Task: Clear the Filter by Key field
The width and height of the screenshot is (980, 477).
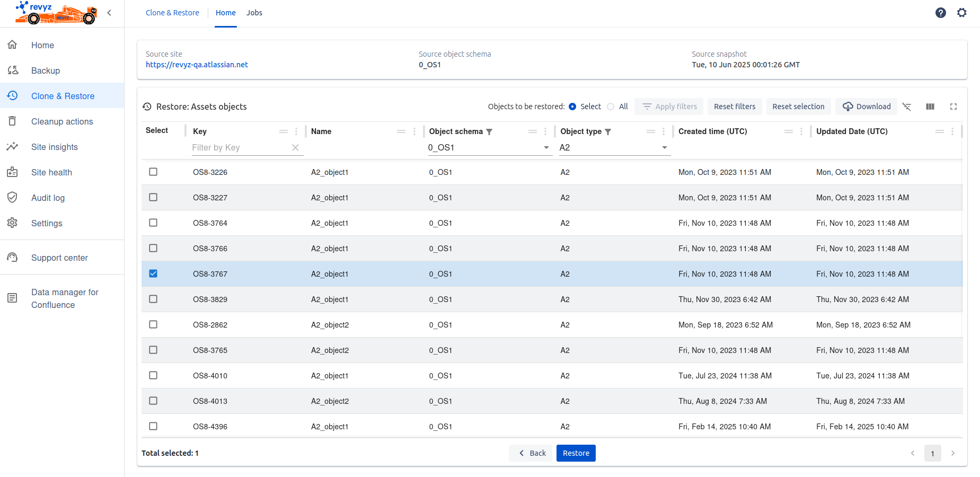Action: click(x=295, y=148)
